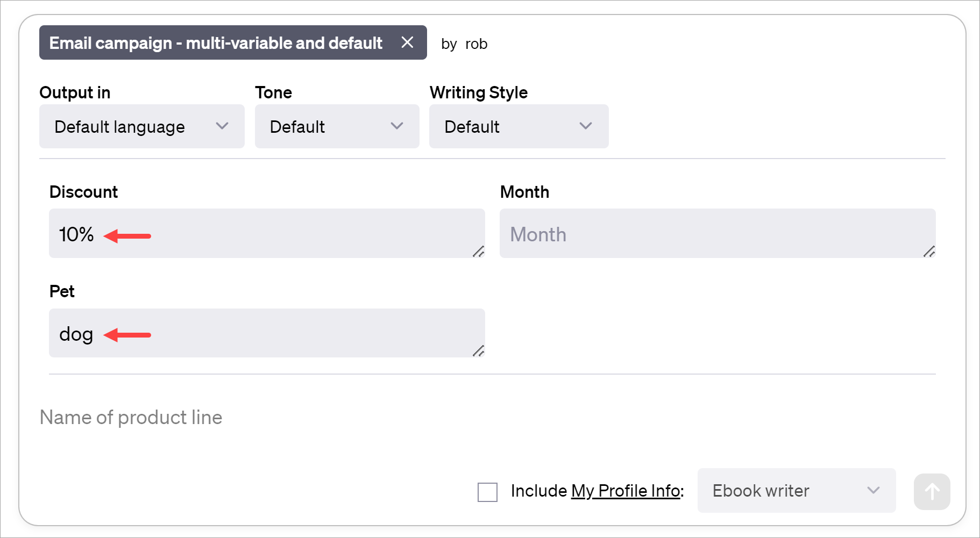The height and width of the screenshot is (538, 980).
Task: Open the Ebook writer profile dropdown
Action: coord(796,491)
